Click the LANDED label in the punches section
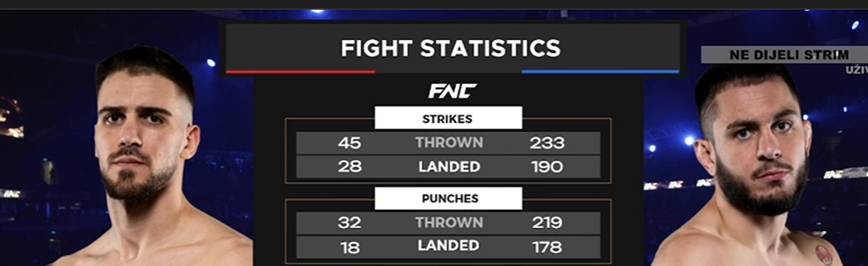Viewport: 868px width, 266px height. pos(449,246)
